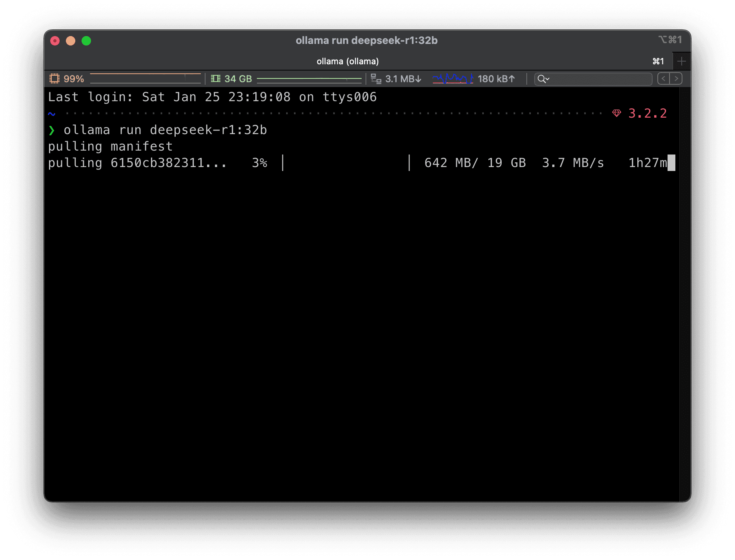Expand search options dropdown chevron
The height and width of the screenshot is (560, 735).
pyautogui.click(x=548, y=79)
